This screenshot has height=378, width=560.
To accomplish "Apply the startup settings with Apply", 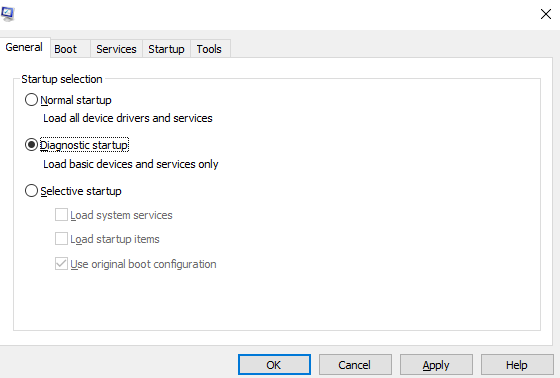I will [x=436, y=365].
